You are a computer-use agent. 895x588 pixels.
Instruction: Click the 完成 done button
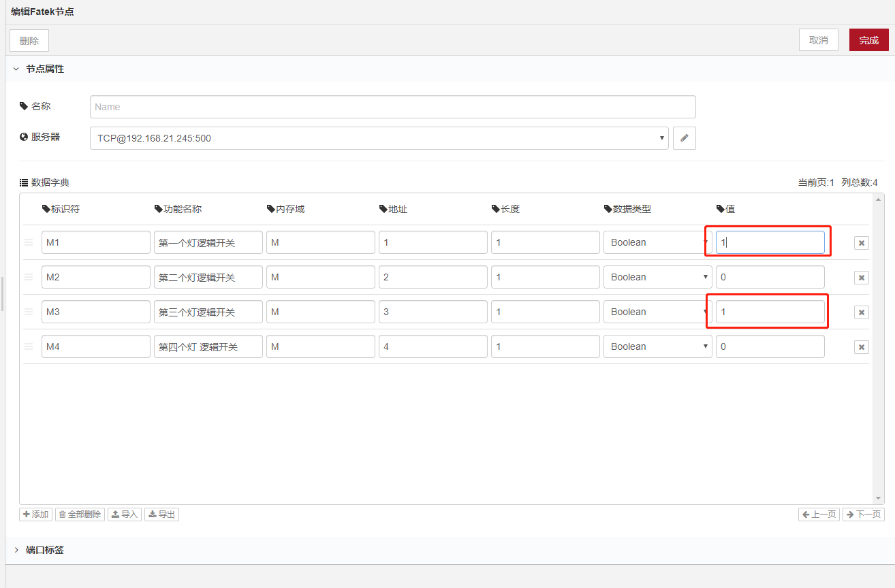[868, 40]
